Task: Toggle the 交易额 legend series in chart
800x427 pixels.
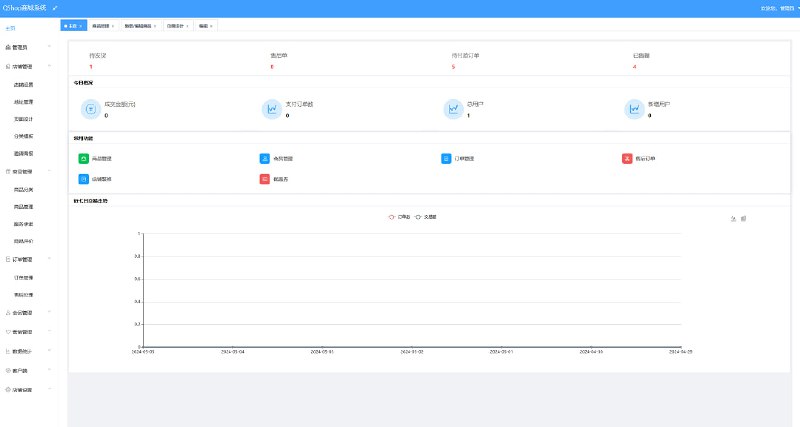Action: click(426, 216)
